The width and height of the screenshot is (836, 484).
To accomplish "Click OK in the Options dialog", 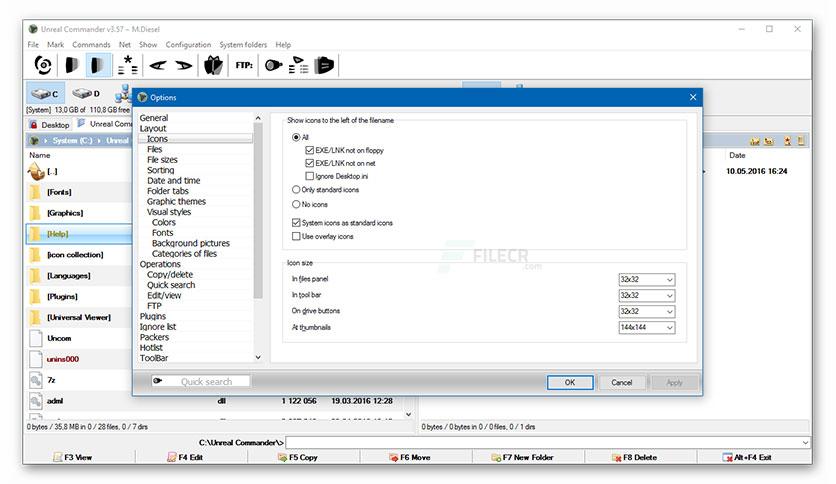I will point(570,382).
